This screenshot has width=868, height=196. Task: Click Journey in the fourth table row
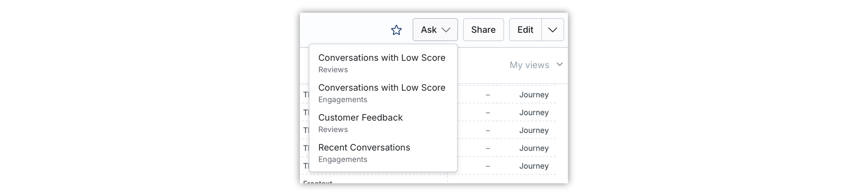(534, 149)
